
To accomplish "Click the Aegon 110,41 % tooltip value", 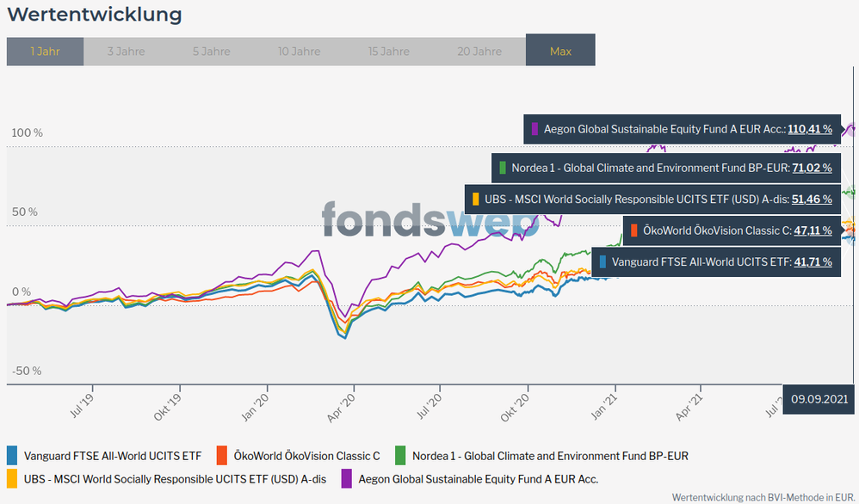I will point(810,129).
